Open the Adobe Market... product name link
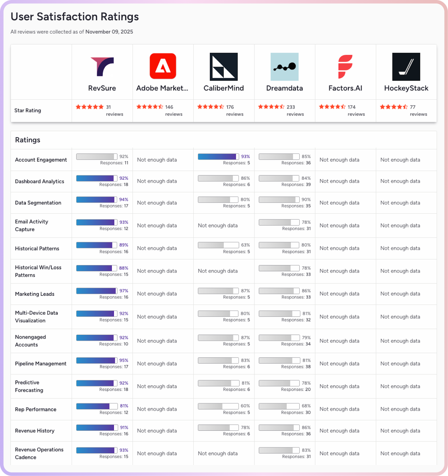This screenshot has height=476, width=448. 162,88
